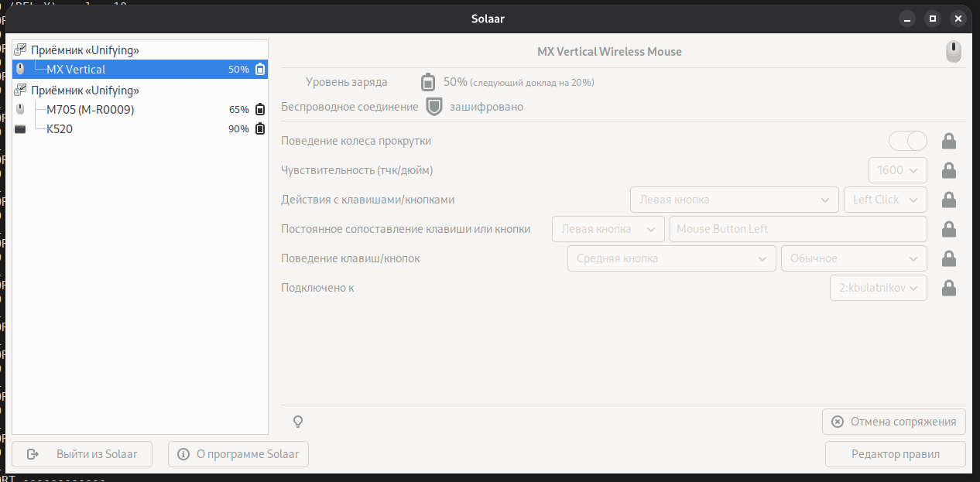
Task: Click the mouse icon in device header
Action: [x=954, y=52]
